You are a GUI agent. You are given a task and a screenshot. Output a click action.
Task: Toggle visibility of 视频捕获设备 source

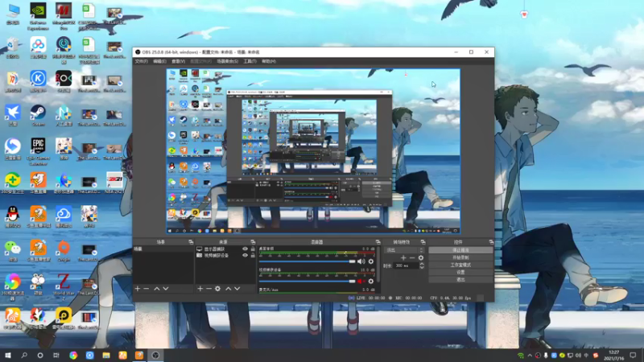click(x=245, y=255)
